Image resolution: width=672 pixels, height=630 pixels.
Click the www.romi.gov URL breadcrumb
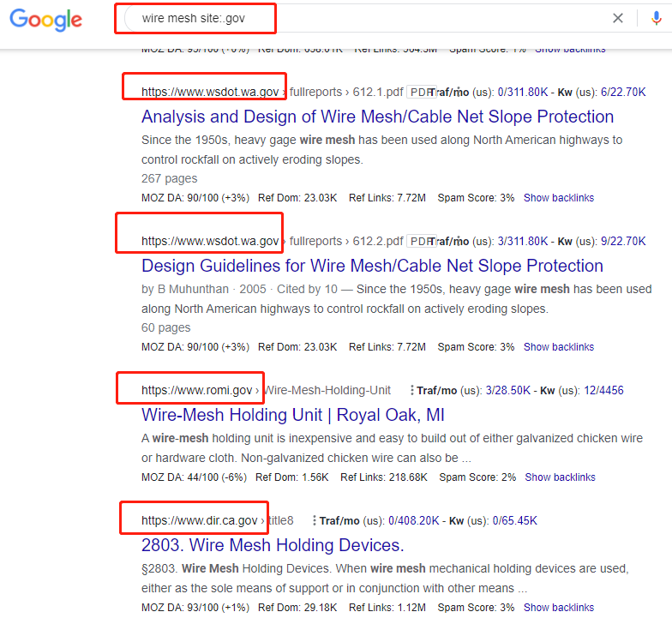point(197,390)
